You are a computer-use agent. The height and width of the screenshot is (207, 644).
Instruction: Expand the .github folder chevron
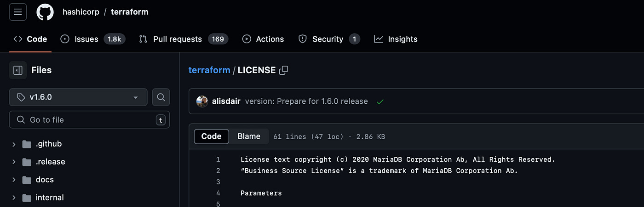(x=14, y=144)
